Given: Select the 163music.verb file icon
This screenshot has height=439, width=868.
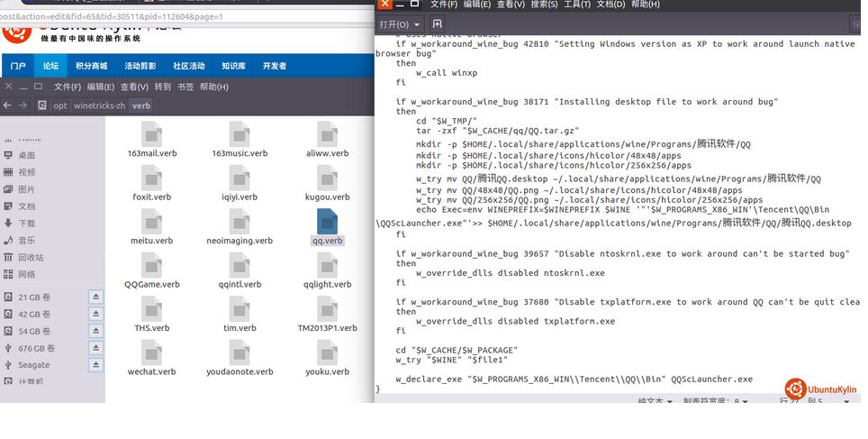Looking at the screenshot, I should click(x=240, y=134).
